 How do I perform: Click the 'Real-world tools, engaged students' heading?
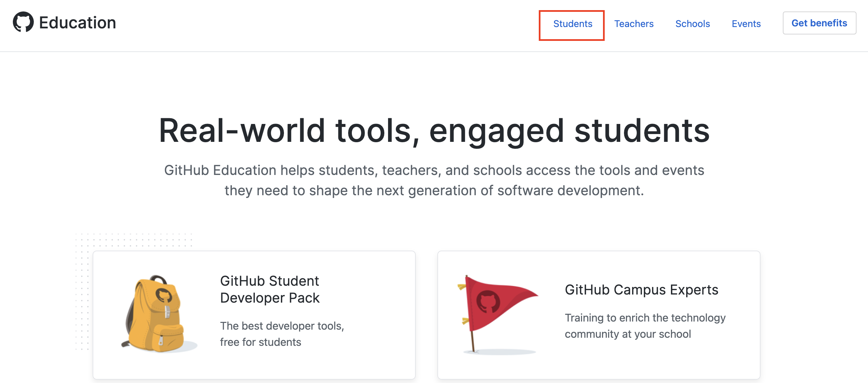(434, 131)
